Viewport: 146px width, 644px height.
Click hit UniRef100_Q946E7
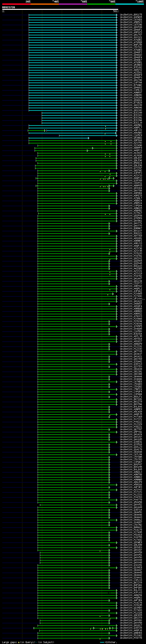(x=131, y=60)
